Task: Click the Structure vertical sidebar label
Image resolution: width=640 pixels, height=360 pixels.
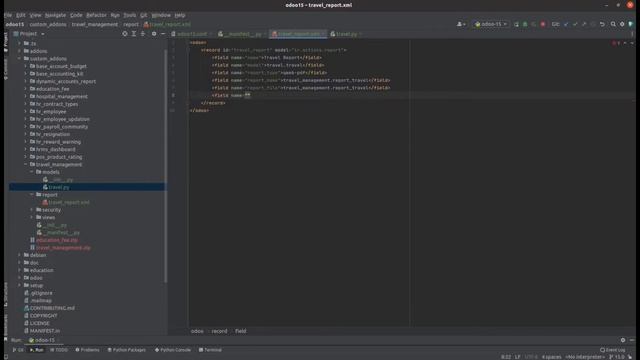Action: (6, 295)
